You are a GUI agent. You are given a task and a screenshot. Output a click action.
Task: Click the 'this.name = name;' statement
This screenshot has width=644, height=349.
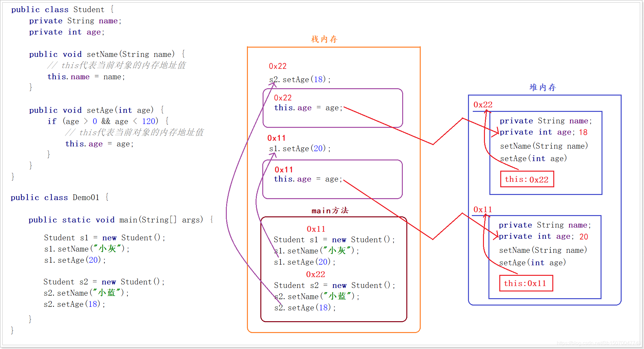point(86,77)
